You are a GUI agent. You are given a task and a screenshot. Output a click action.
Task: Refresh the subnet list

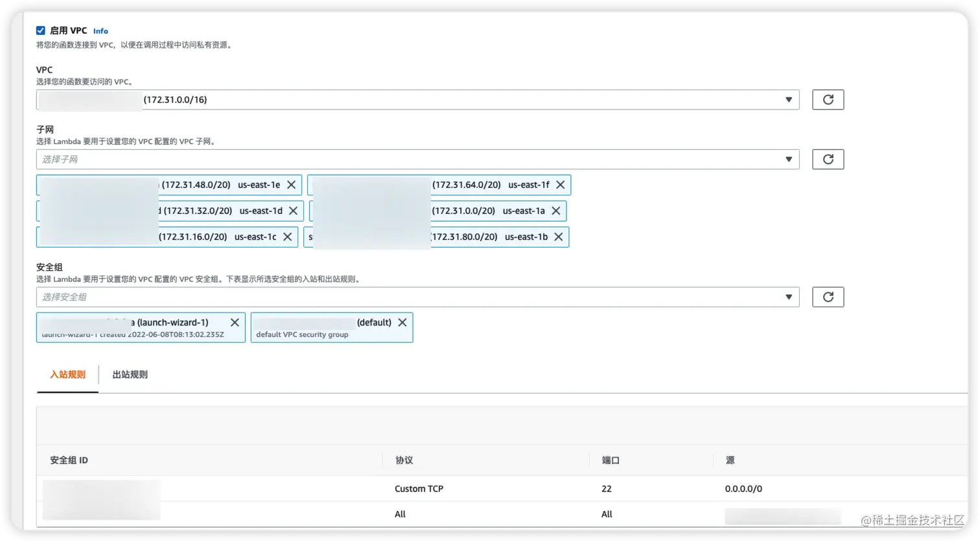point(828,159)
